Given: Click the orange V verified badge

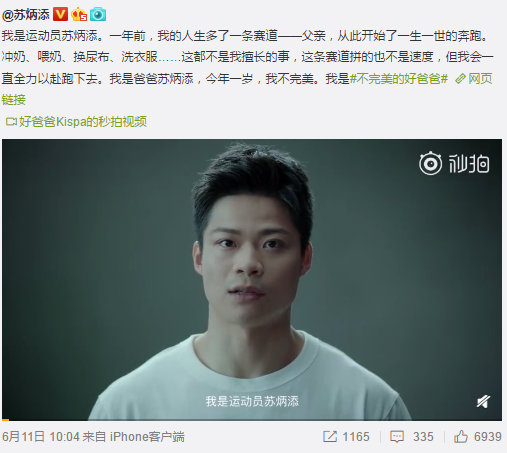Looking at the screenshot, I should [x=60, y=15].
